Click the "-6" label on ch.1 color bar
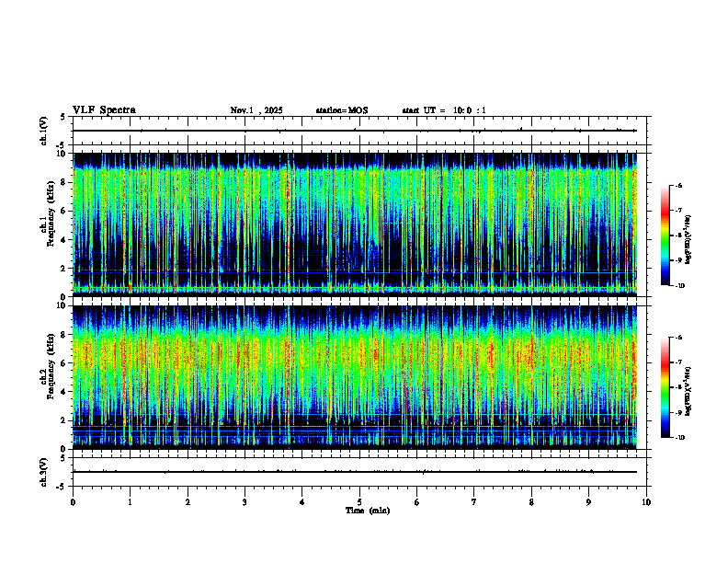The image size is (728, 563). pyautogui.click(x=678, y=186)
